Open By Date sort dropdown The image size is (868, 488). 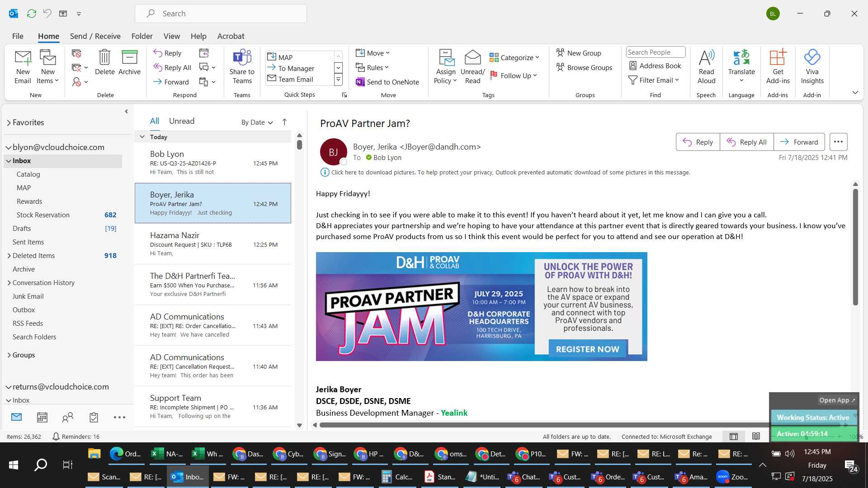coord(257,122)
